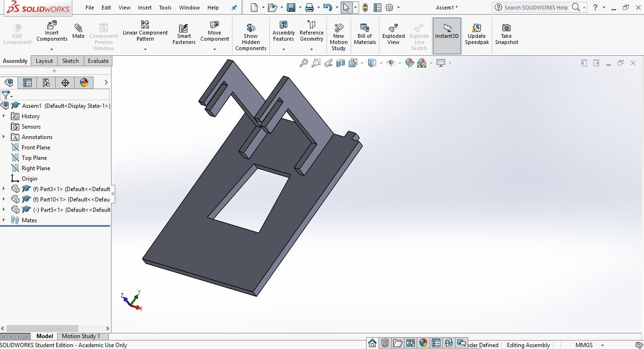Open the View menu
The height and width of the screenshot is (349, 644).
[x=124, y=8]
